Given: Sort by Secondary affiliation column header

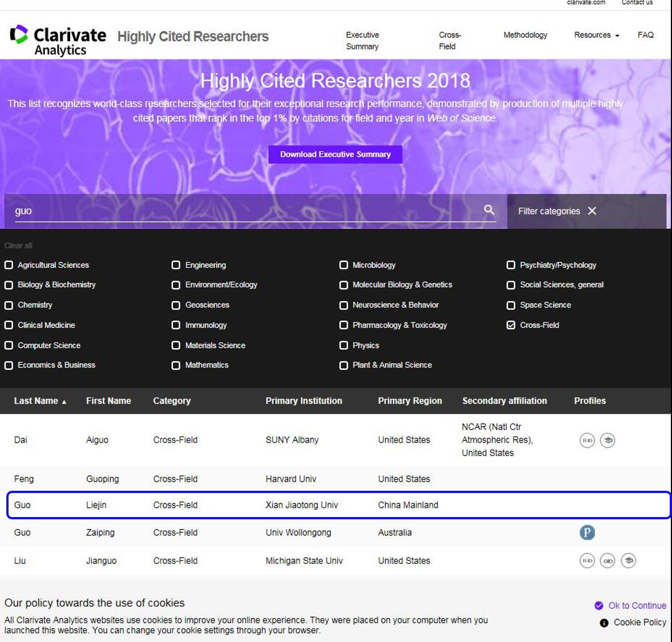Looking at the screenshot, I should (x=504, y=401).
